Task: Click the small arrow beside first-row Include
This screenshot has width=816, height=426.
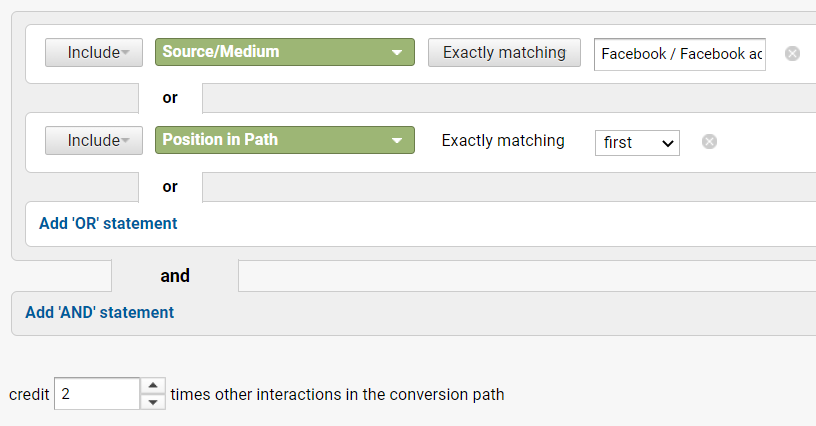Action: pos(126,54)
